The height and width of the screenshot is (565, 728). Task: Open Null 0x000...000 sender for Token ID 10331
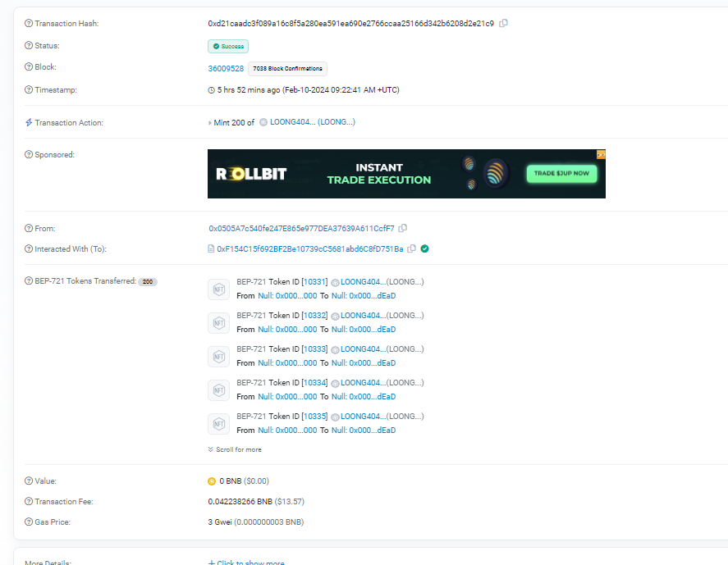287,295
